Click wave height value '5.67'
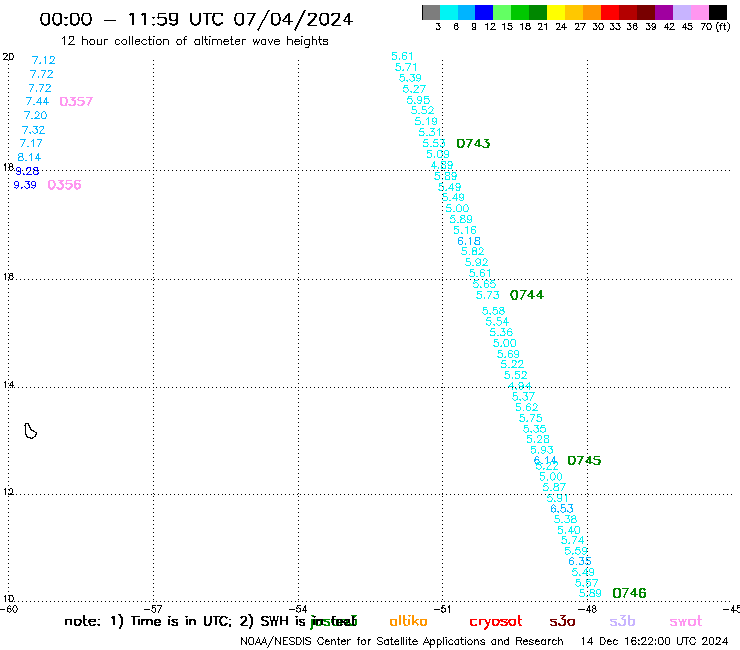This screenshot has width=740, height=650. 587,583
